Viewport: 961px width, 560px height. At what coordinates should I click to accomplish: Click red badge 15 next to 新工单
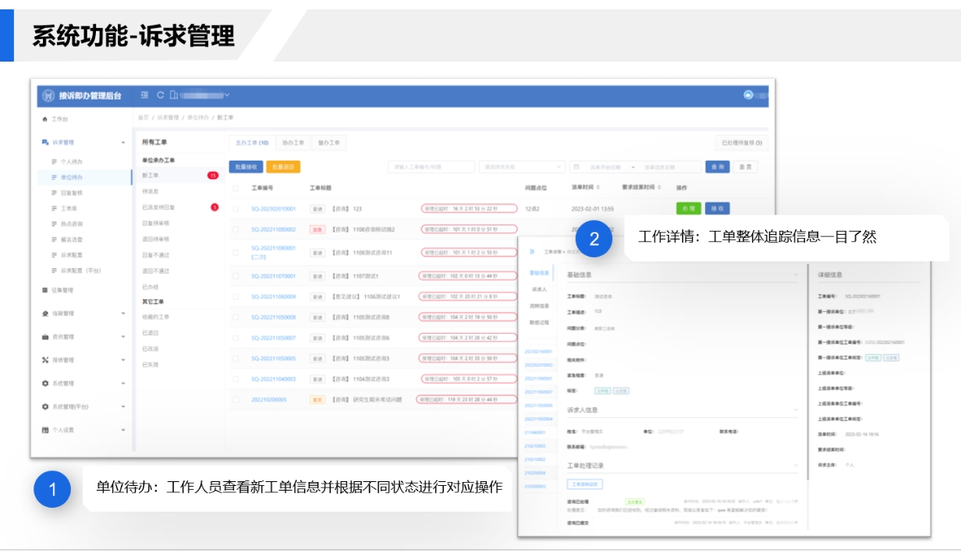coord(212,175)
